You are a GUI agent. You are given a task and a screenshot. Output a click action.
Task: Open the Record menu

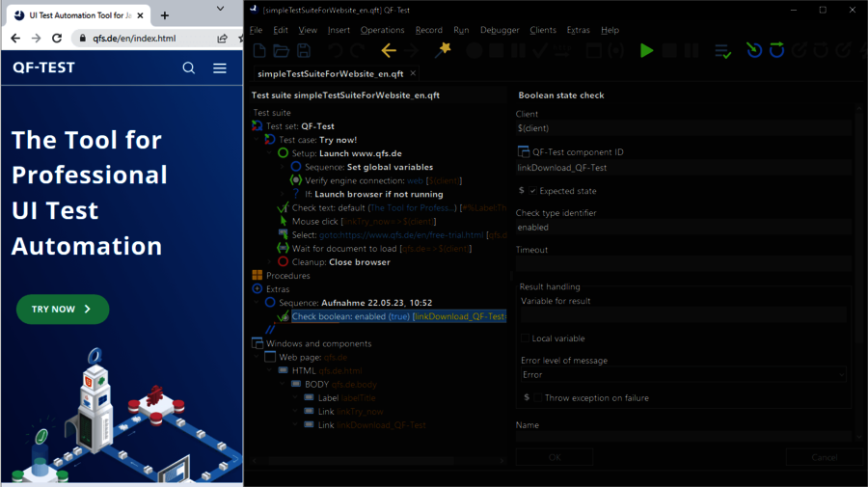point(428,30)
